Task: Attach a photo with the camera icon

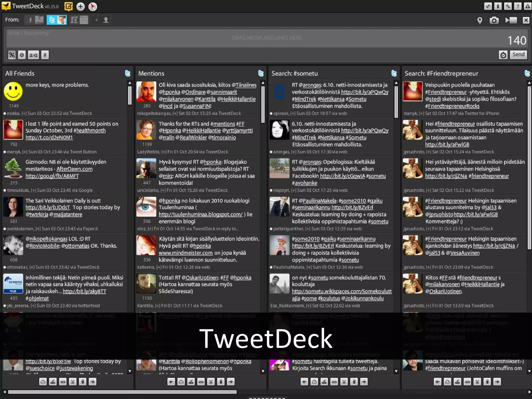Action: click(494, 20)
